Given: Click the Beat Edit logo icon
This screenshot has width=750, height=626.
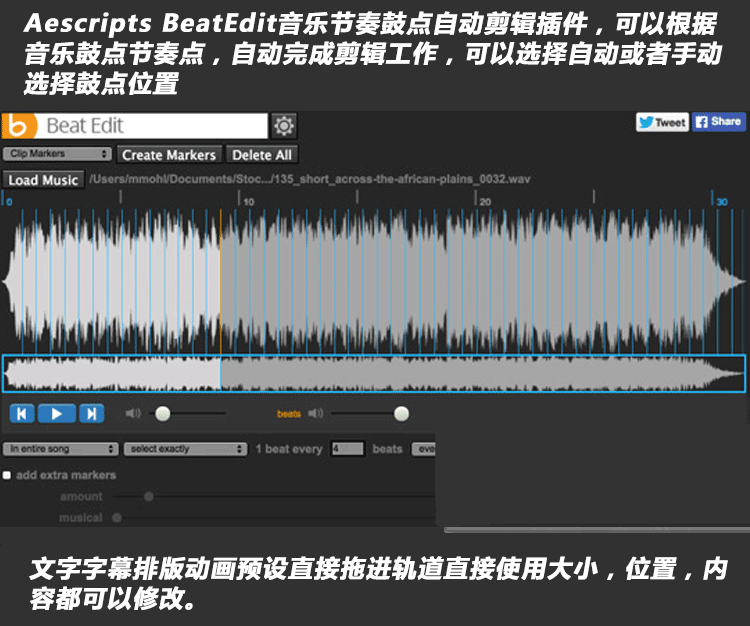Looking at the screenshot, I should pyautogui.click(x=18, y=126).
